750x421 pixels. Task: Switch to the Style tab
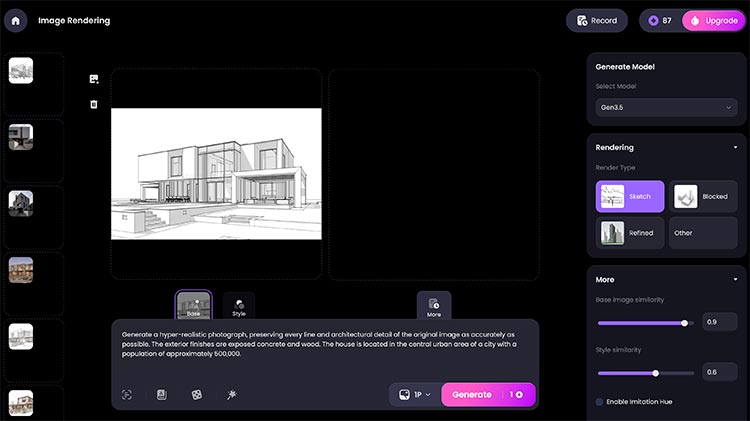point(239,307)
